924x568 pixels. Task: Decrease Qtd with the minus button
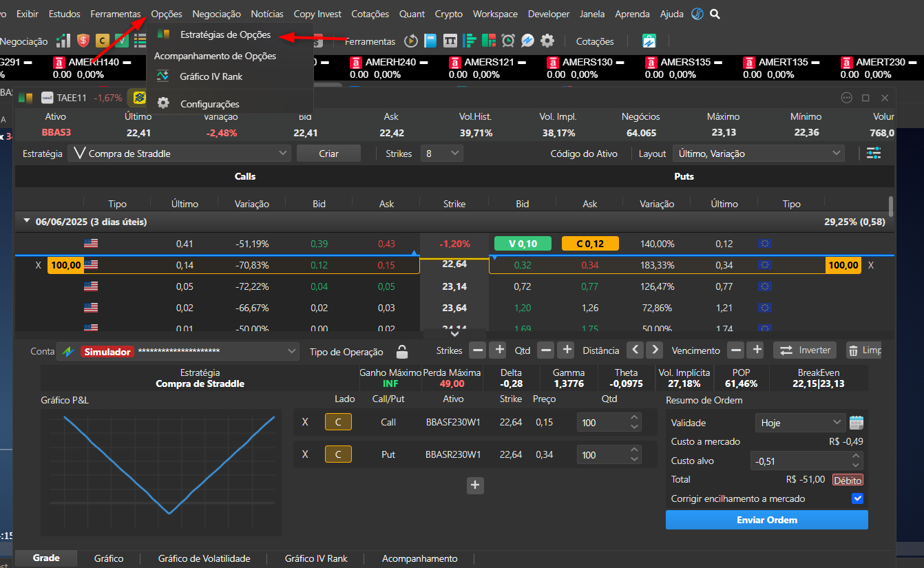546,350
